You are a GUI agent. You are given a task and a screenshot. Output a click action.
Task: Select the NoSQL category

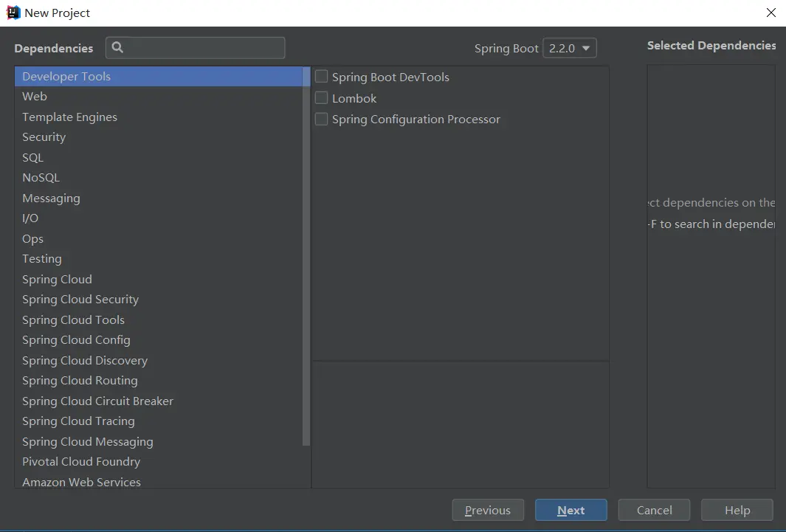click(x=159, y=177)
